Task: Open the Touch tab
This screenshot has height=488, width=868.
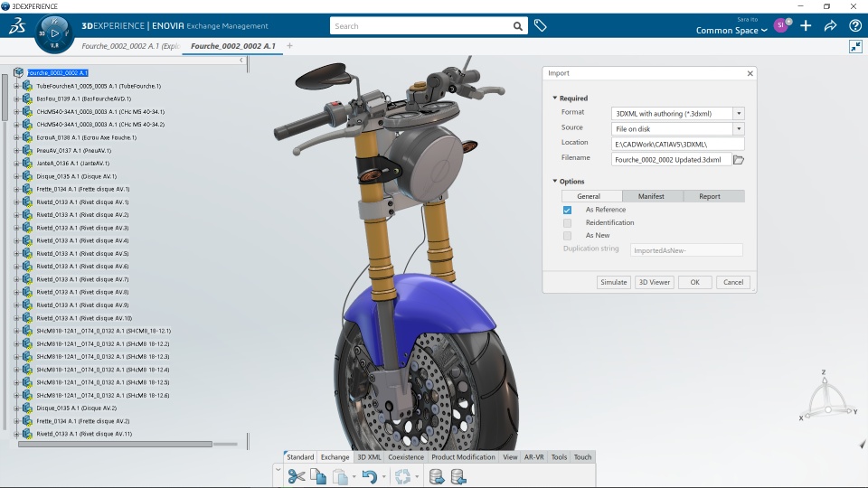Action: [x=582, y=457]
